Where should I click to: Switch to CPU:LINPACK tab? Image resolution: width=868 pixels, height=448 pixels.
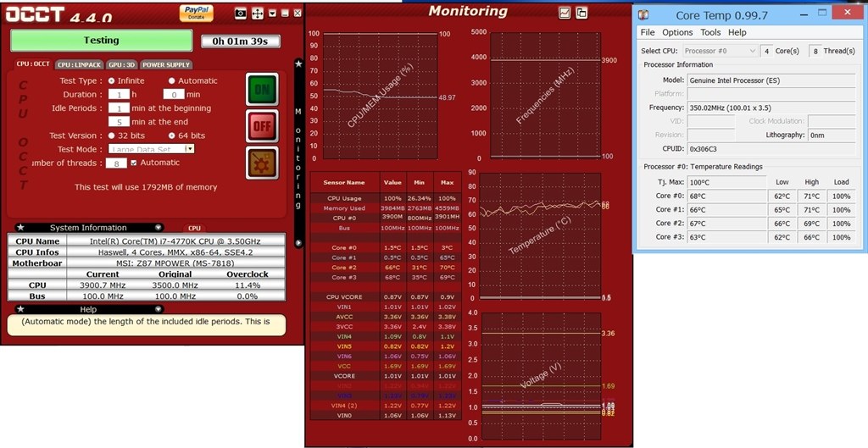(x=80, y=64)
